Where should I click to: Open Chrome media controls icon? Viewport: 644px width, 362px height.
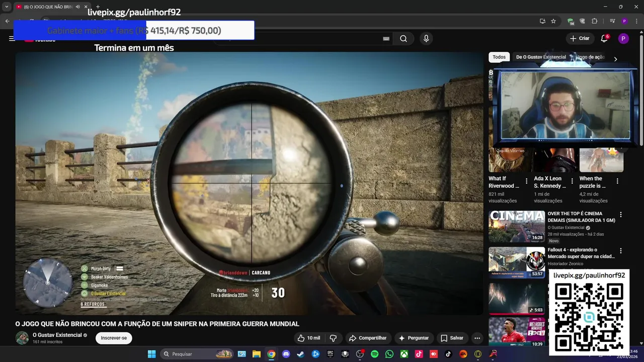tap(612, 21)
